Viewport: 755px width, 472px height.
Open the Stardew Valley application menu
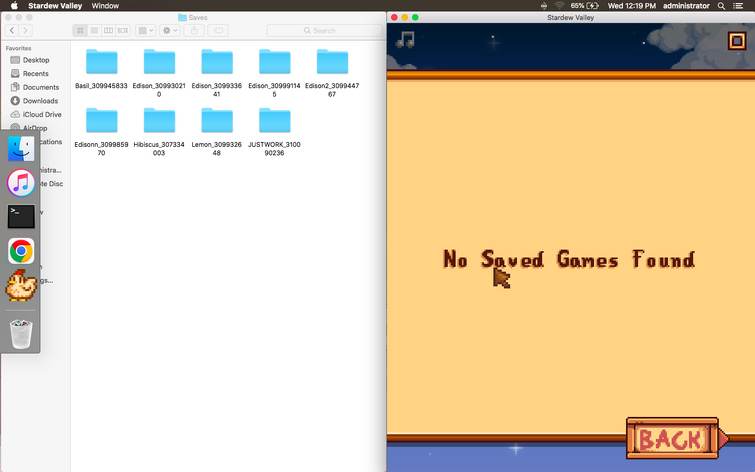tap(55, 6)
